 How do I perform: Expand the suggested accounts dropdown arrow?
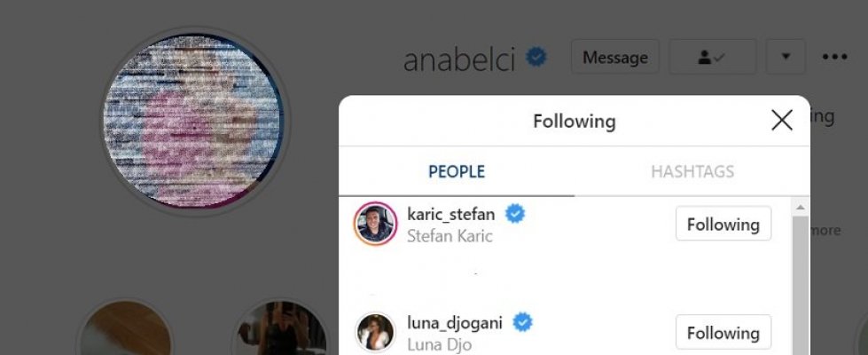(x=786, y=58)
